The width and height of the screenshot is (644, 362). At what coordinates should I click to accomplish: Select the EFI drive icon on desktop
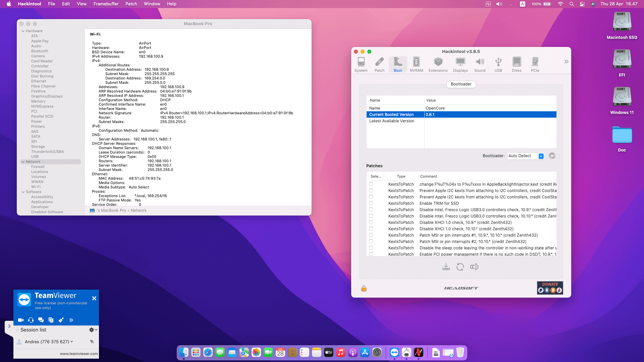622,63
